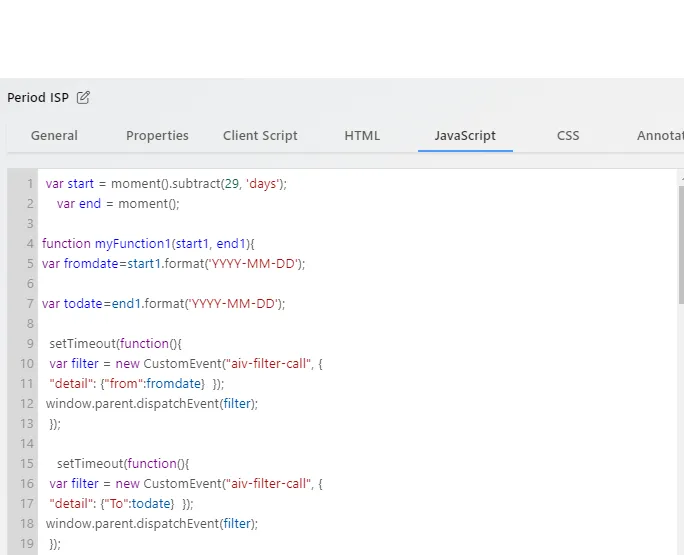685x555 pixels.
Task: Click window.parent.dispatchEvent on line 12
Action: coord(132,404)
